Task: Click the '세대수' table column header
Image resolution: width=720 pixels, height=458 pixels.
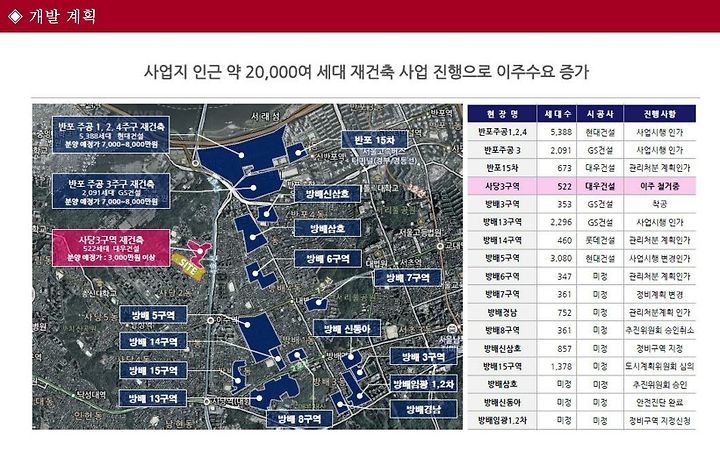Action: (x=557, y=113)
